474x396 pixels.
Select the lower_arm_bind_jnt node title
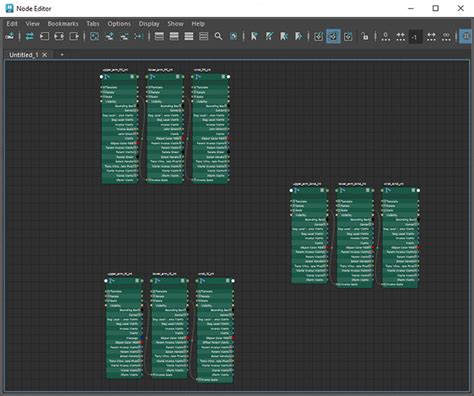click(352, 184)
